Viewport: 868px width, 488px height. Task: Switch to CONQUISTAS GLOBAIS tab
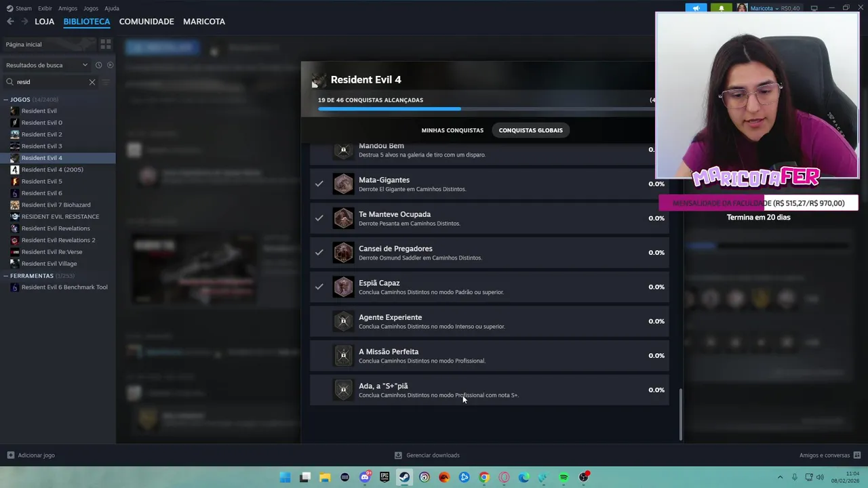[530, 130]
